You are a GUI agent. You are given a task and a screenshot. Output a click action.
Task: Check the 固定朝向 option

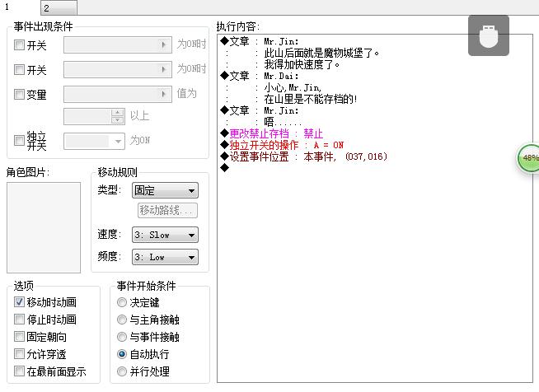19,336
